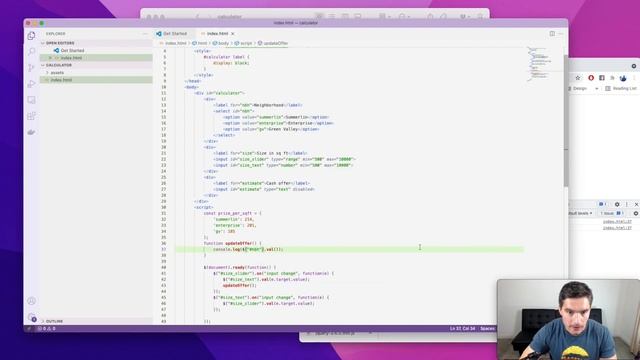The image size is (640, 360).
Task: Click the Spaces indentation status item
Action: (487, 329)
